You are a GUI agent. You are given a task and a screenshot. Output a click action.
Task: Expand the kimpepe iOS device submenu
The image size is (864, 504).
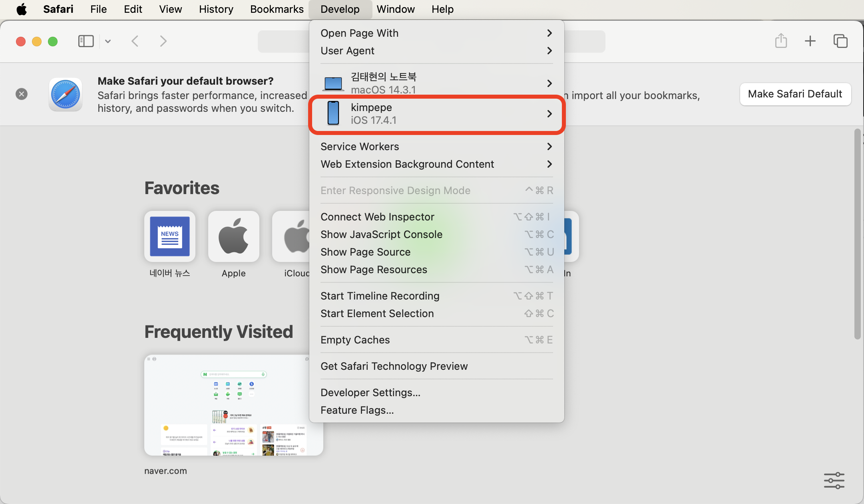pos(436,114)
